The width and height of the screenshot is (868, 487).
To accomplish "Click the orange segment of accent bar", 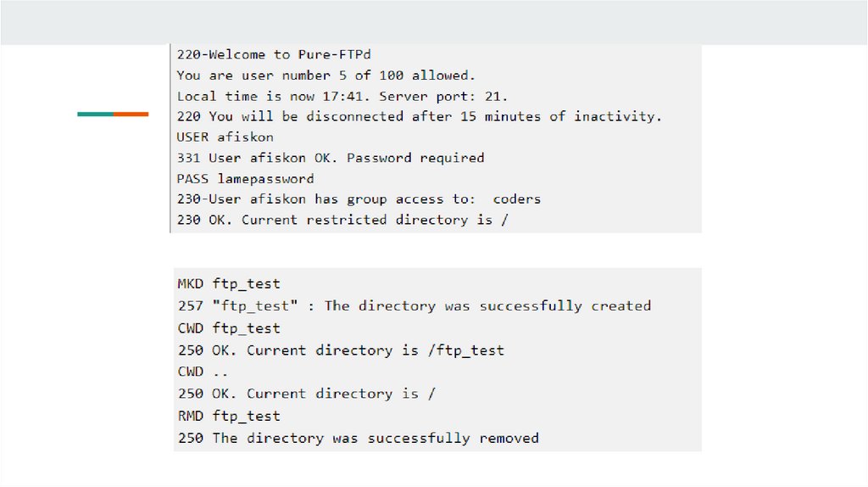I will click(131, 114).
